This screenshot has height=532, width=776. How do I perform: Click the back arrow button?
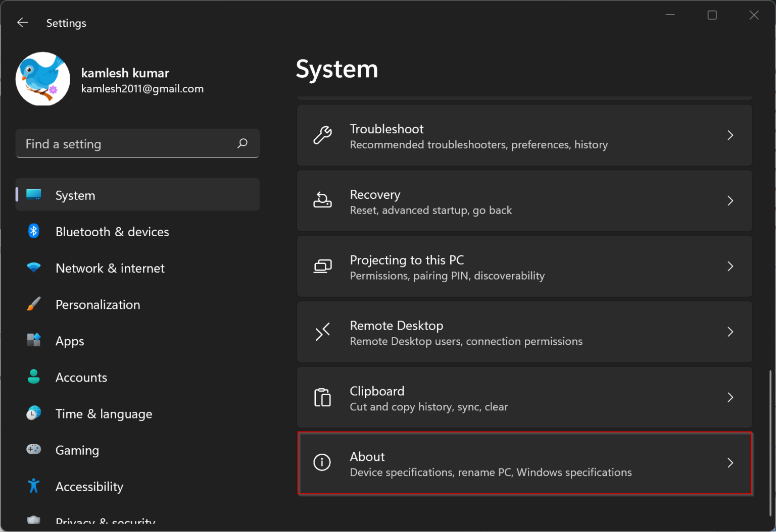[22, 22]
